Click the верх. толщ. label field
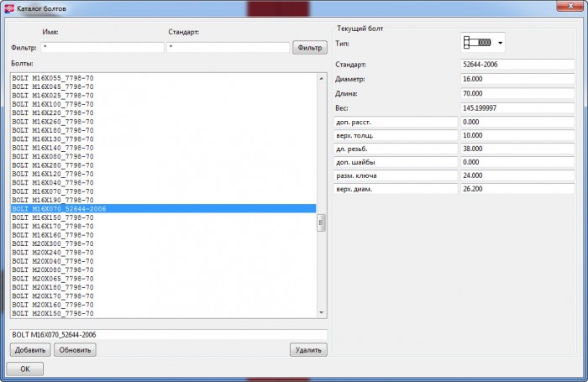This screenshot has width=588, height=382. (396, 135)
